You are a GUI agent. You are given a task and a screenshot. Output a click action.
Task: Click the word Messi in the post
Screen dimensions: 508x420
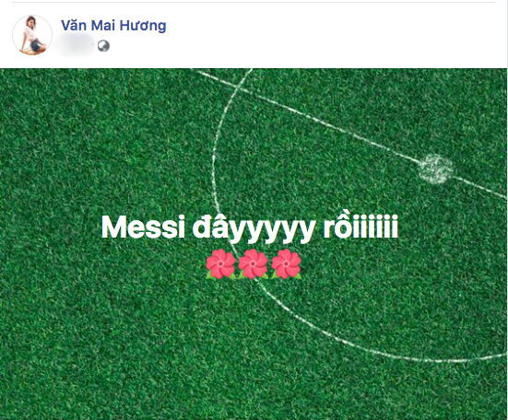point(143,227)
